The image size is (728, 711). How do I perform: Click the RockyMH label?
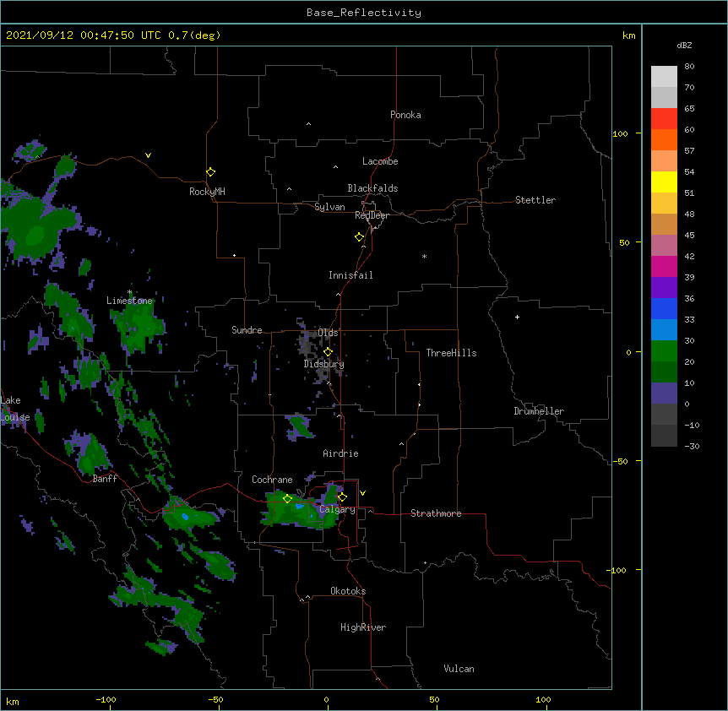coord(207,192)
